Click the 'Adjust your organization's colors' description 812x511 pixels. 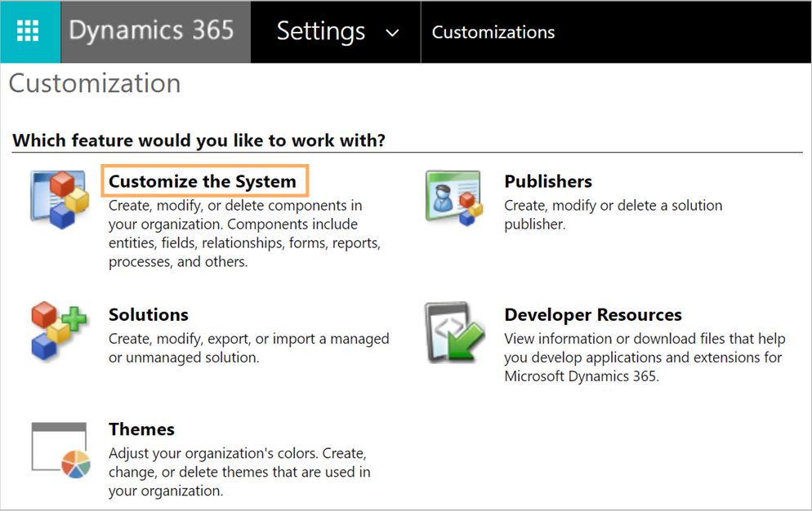tap(239, 472)
